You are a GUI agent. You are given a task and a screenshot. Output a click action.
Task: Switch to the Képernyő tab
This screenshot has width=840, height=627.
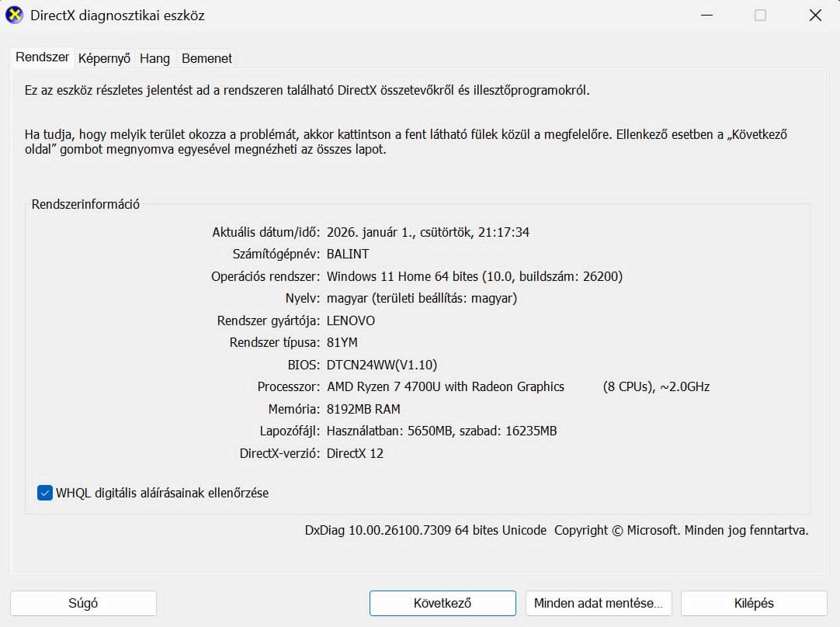pos(104,58)
